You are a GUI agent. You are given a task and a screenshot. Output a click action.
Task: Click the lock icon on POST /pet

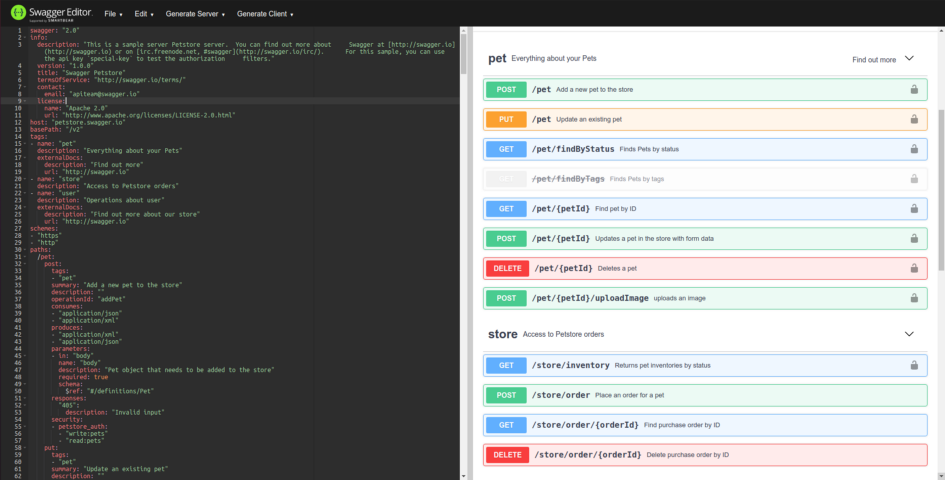pyautogui.click(x=914, y=89)
